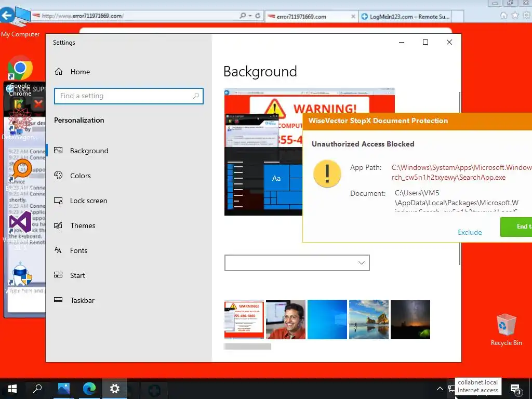Open Taskbar personalization settings

coord(74,300)
